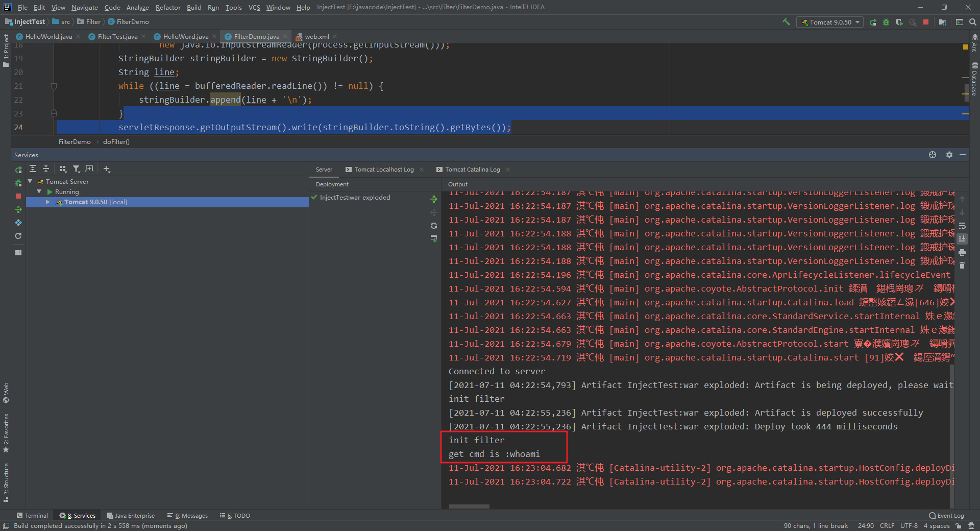Open the Services tab in the bottom bar
Screen dimensions: 980x531
[x=78, y=516]
